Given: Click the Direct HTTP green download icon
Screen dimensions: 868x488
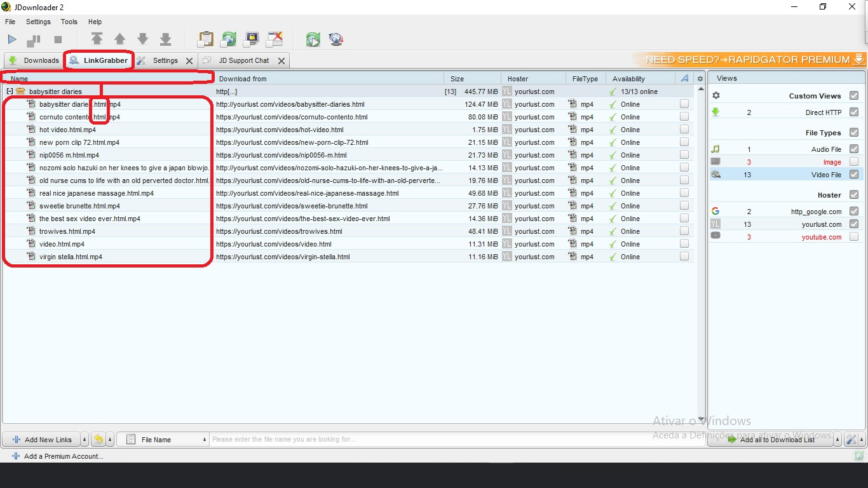Looking at the screenshot, I should tap(715, 112).
